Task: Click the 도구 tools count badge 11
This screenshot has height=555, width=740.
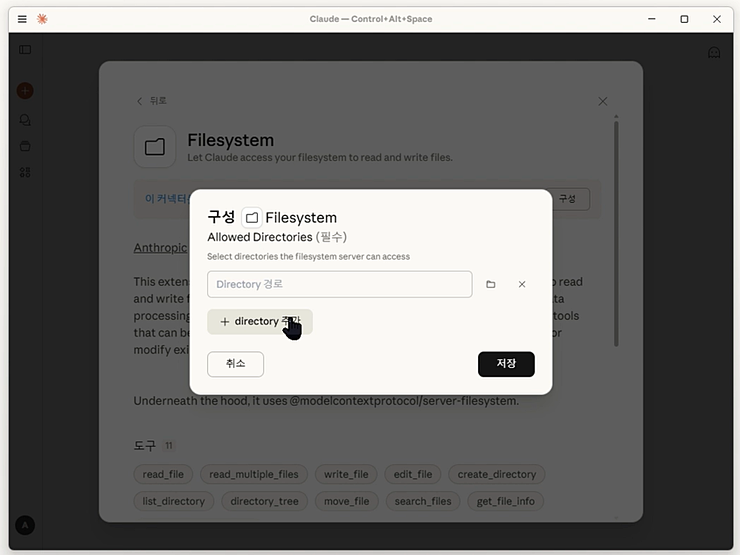Action: (x=168, y=446)
